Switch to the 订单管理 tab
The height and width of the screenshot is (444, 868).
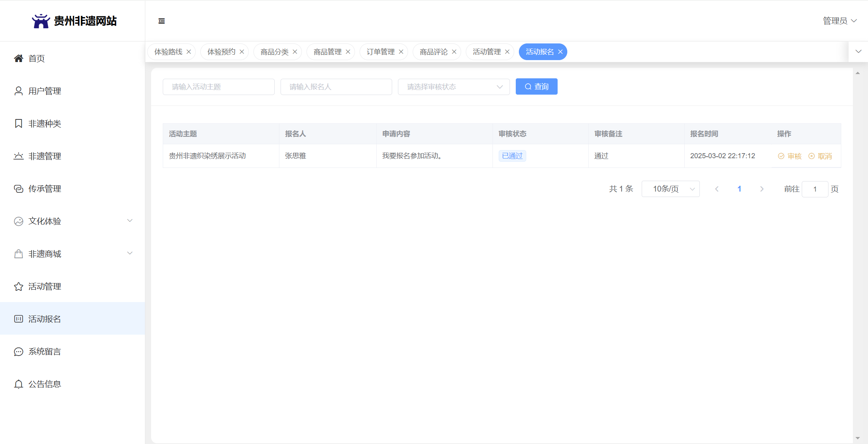[380, 52]
